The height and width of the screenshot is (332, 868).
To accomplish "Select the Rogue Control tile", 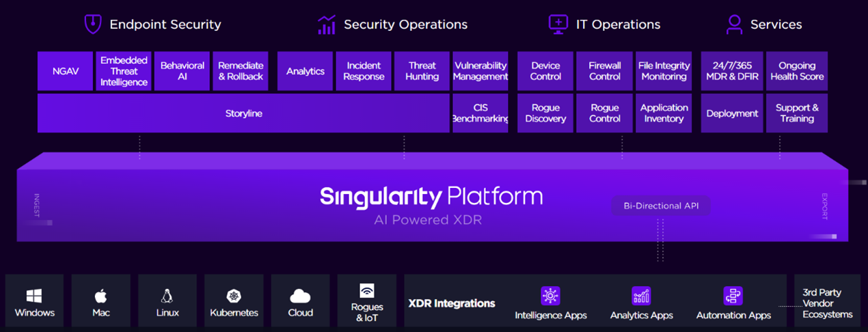I will coord(605,113).
